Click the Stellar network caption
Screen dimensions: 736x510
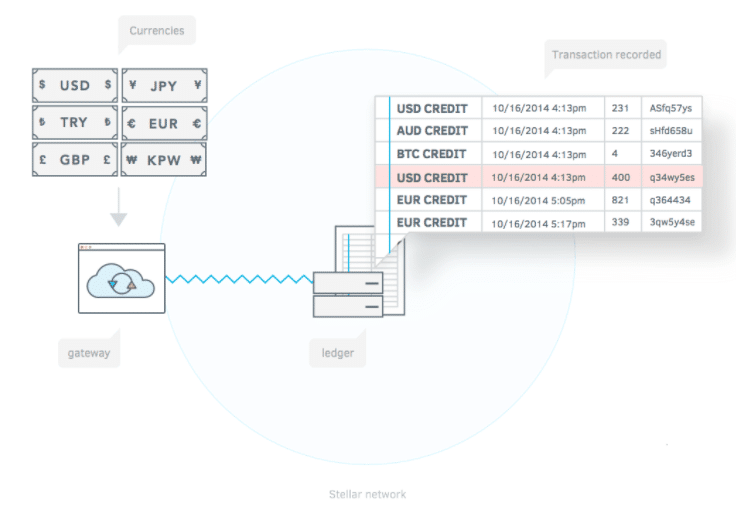tap(367, 494)
